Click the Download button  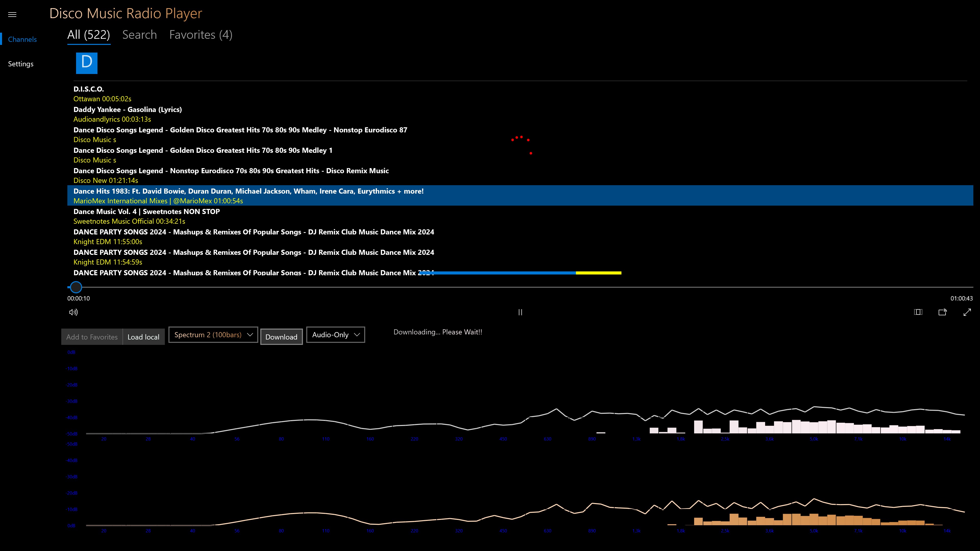point(281,337)
